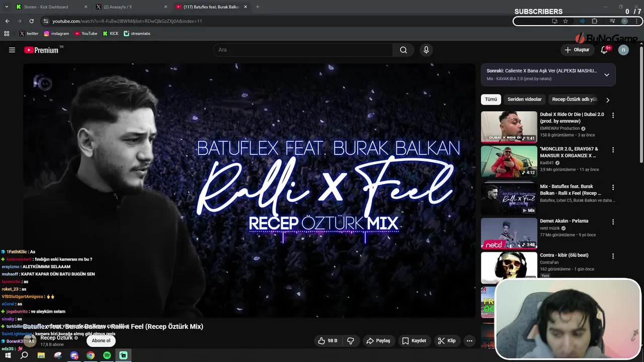
Task: Open Spotify from taskbar
Action: [x=107, y=355]
